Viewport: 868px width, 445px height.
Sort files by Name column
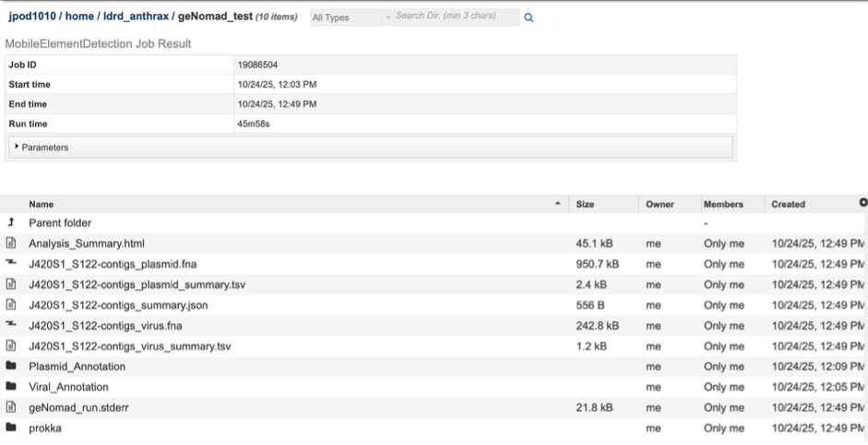(x=42, y=204)
